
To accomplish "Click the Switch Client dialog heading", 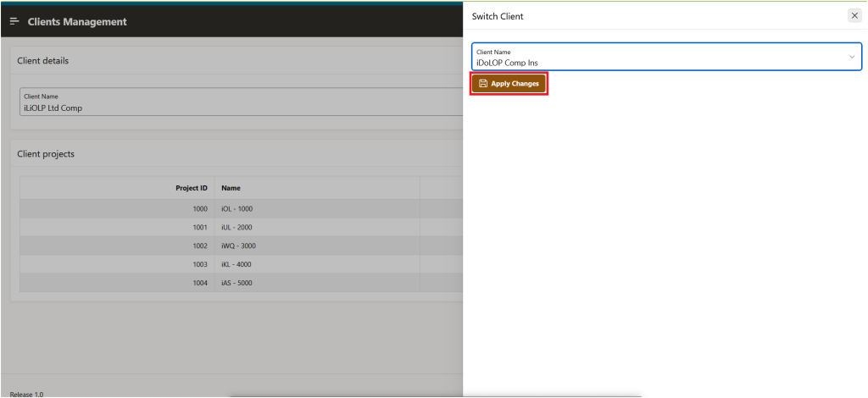I will click(x=497, y=17).
